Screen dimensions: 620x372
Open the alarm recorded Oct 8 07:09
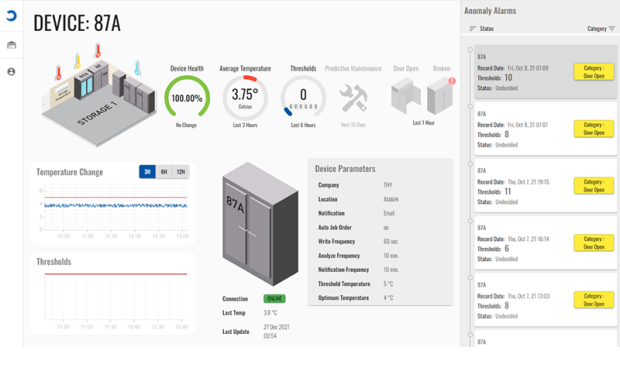[545, 72]
